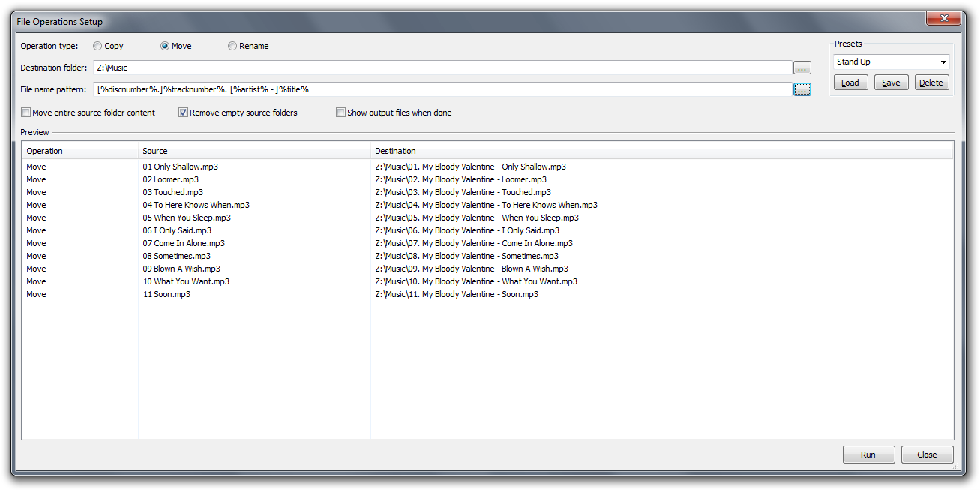Click the Source column header
The width and height of the screenshot is (980, 490).
254,151
